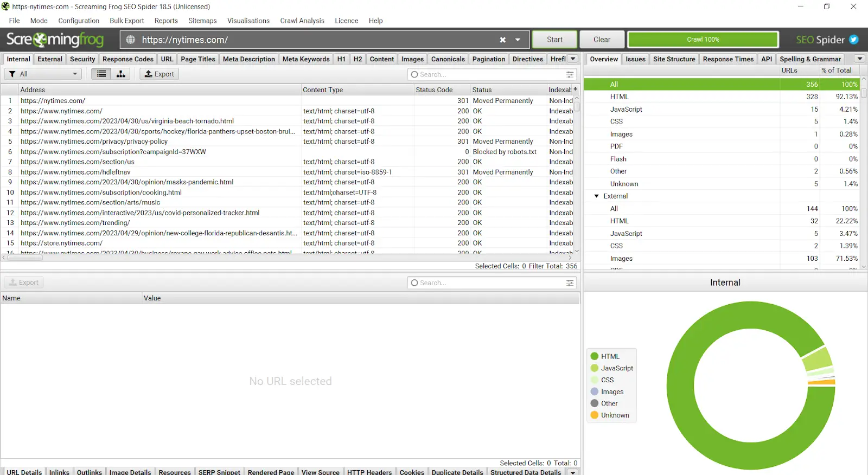Sort by Address column header
868x475 pixels.
click(160, 90)
